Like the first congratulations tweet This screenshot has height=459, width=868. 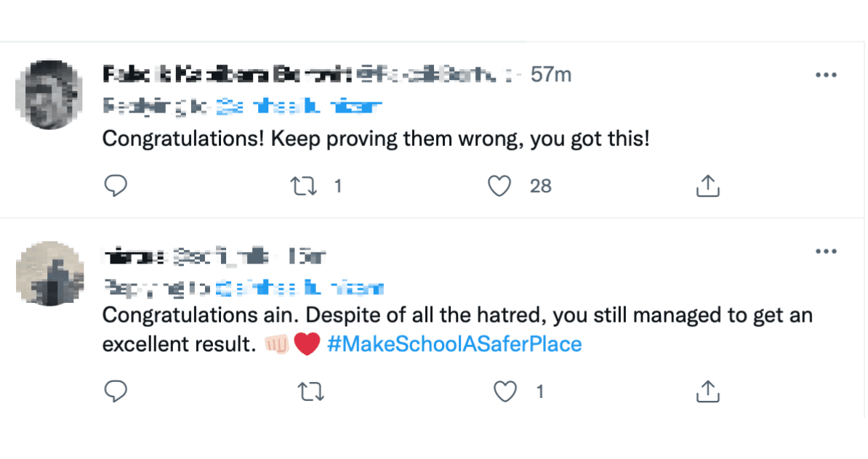tap(499, 186)
